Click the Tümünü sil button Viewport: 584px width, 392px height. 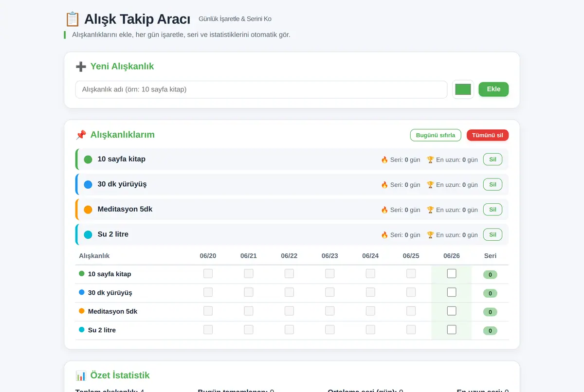(x=488, y=135)
